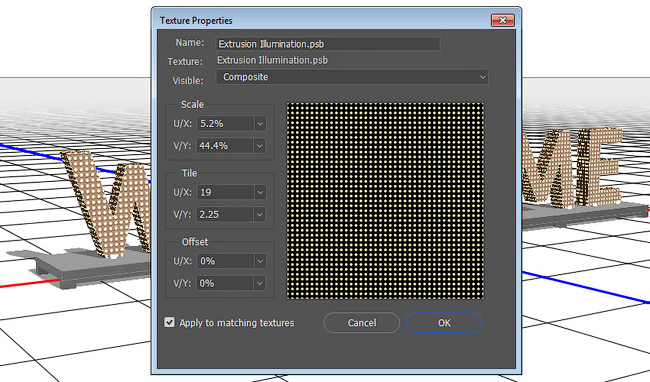Viewport: 650px width, 382px height.
Task: Expand the Tile V/Y dropdown arrow
Action: coord(260,215)
